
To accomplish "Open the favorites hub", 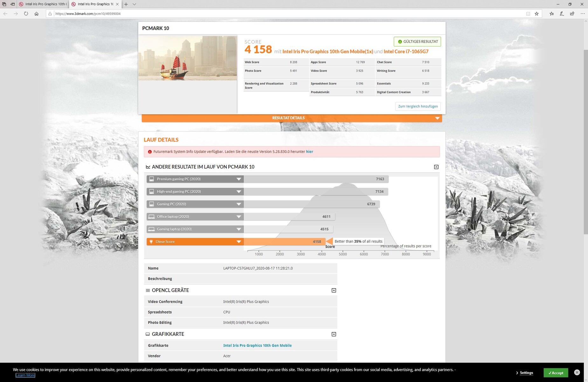I will [x=551, y=14].
